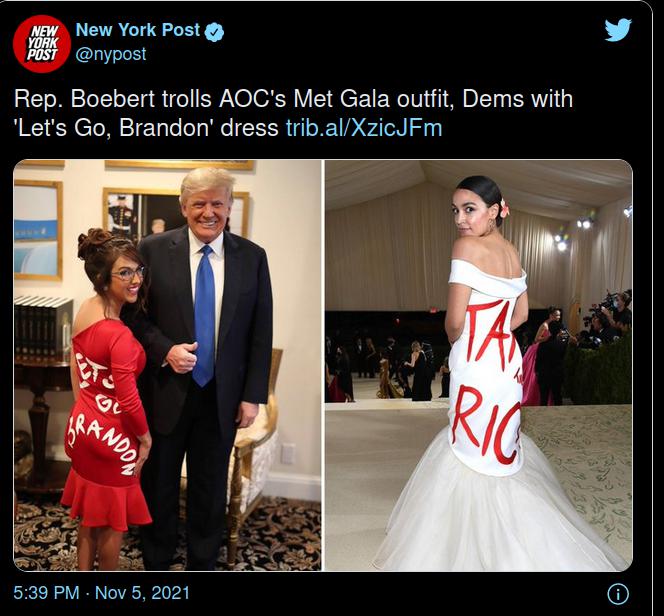
Task: Enlarge the right Met Gala gown photo
Action: pos(479,365)
